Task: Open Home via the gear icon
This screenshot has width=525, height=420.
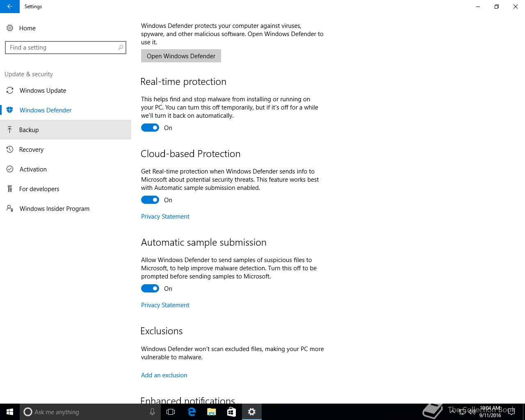Action: coord(10,28)
